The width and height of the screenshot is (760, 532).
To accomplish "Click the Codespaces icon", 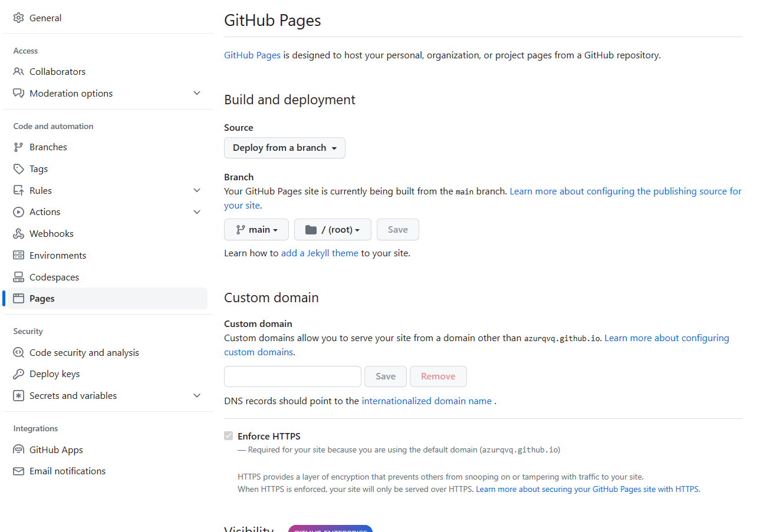I will 18,277.
